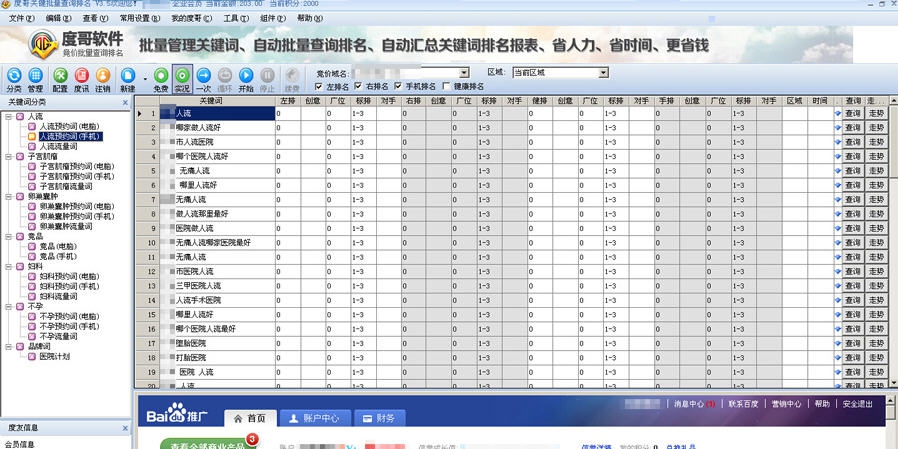Select the 医院计划 tree node icon

pyautogui.click(x=32, y=356)
